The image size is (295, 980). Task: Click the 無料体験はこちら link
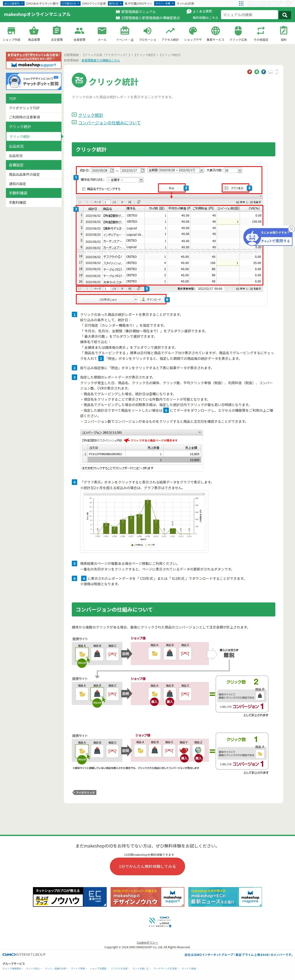pyautogui.click(x=205, y=18)
